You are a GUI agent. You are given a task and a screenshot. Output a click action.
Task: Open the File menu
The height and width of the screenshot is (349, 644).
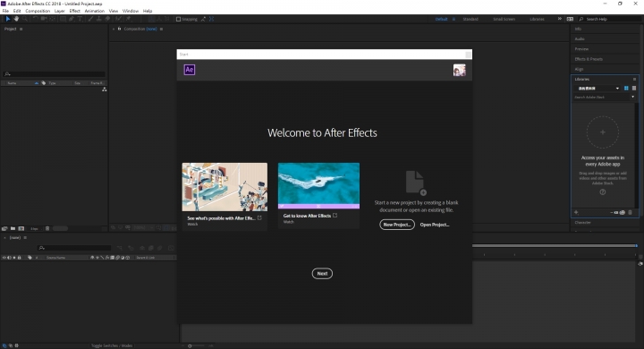pyautogui.click(x=5, y=11)
